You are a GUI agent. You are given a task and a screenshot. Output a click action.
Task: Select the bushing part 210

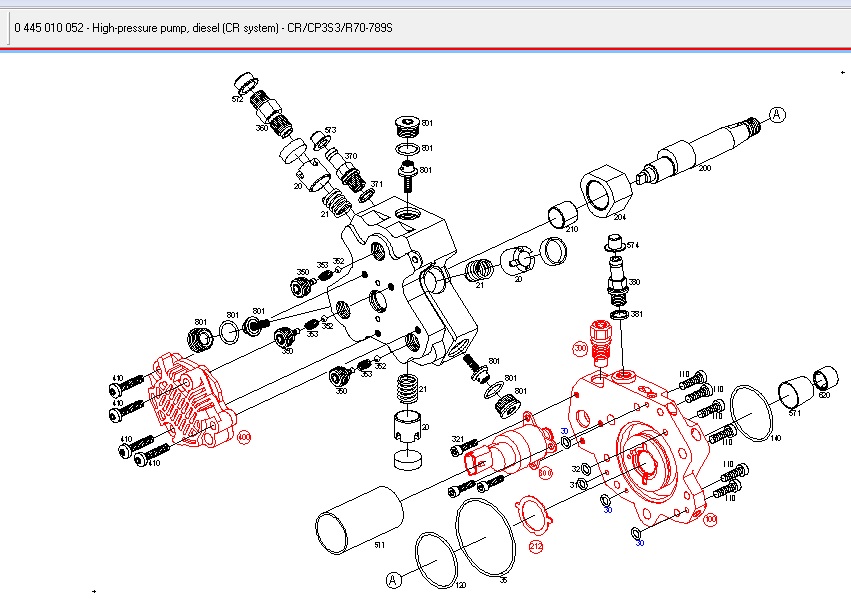[x=560, y=216]
